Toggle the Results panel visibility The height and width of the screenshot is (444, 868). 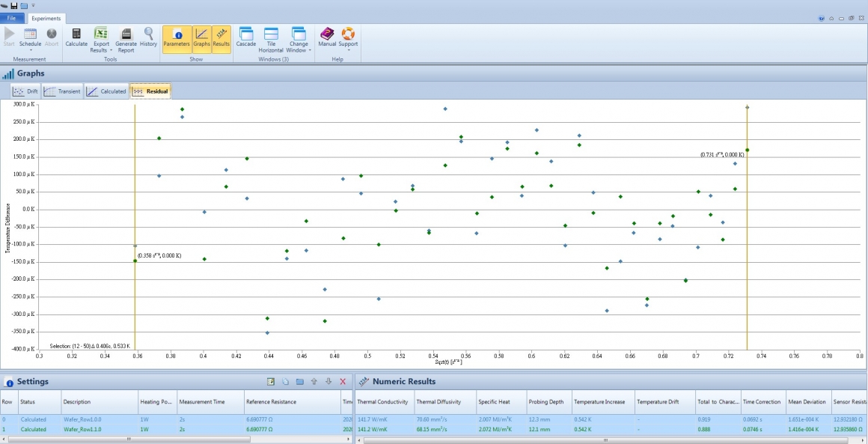(221, 39)
